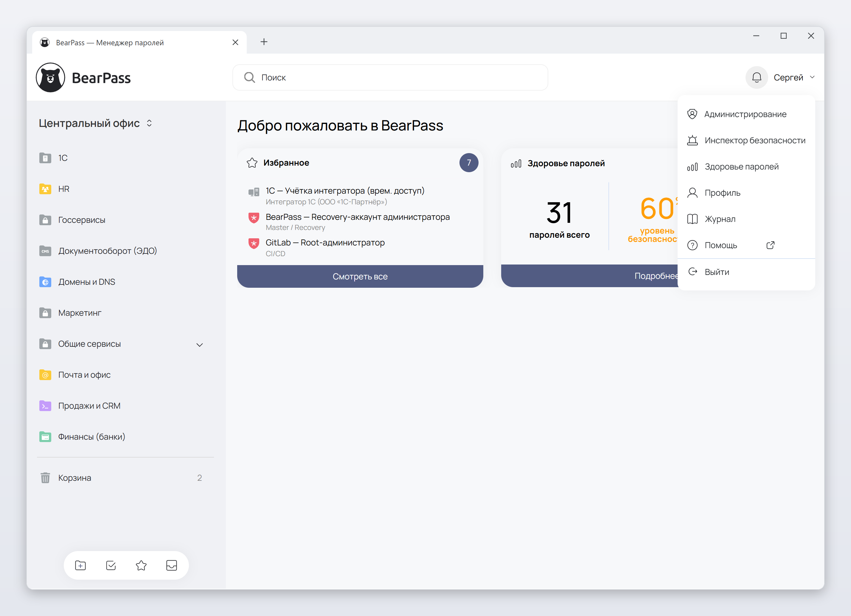
Task: Click the shield icon of GitLab entry
Action: point(254,243)
